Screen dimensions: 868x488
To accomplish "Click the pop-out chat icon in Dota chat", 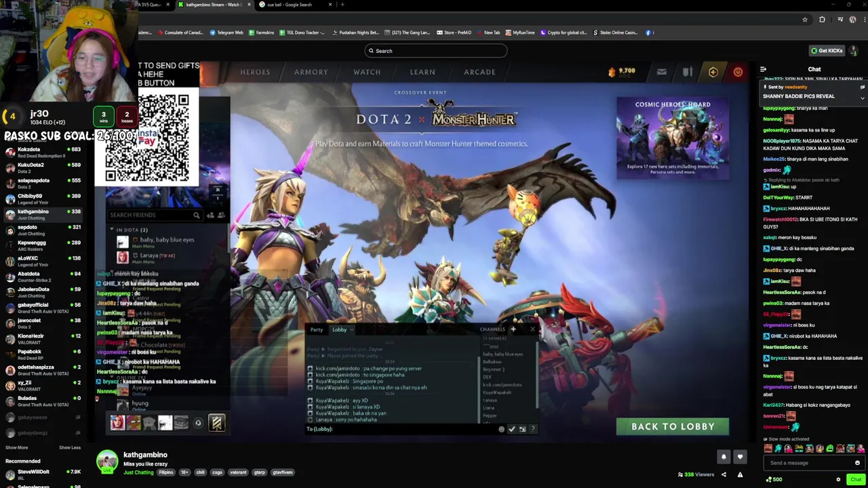I will (522, 429).
